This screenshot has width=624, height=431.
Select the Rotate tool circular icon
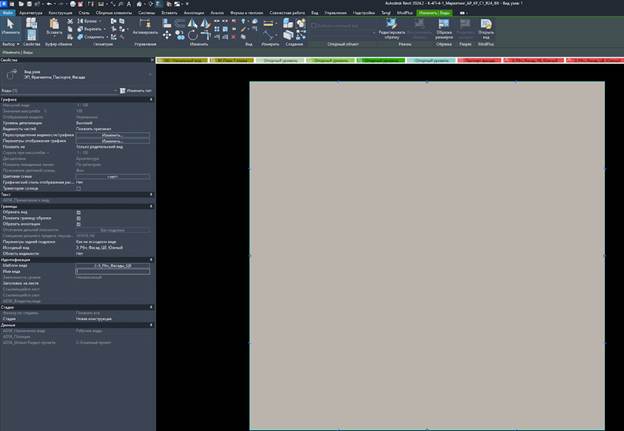pos(193,35)
